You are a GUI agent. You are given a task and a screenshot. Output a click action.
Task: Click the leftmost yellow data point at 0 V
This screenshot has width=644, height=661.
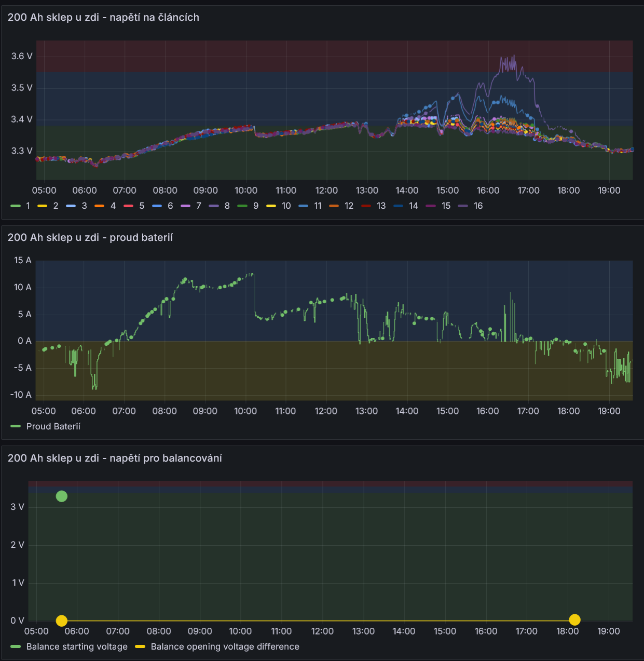coord(61,620)
